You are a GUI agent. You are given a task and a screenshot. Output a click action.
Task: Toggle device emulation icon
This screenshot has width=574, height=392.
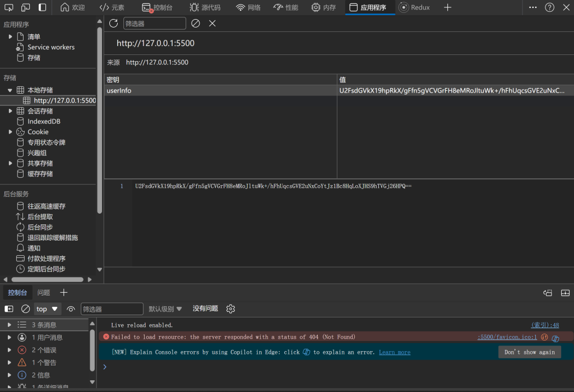click(26, 7)
